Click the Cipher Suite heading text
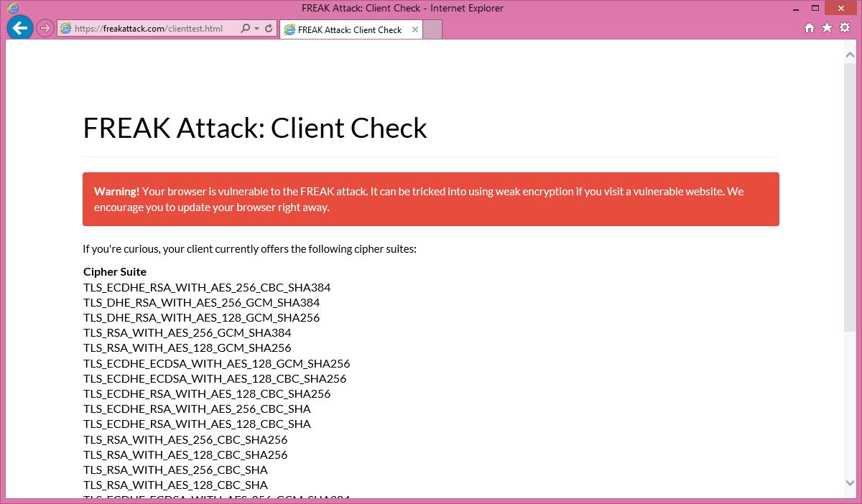862x504 pixels. pyautogui.click(x=114, y=271)
